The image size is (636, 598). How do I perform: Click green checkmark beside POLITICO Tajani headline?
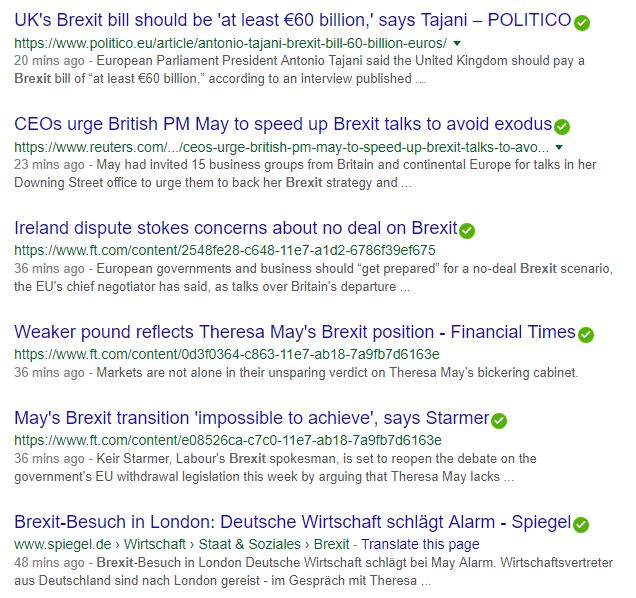[582, 23]
